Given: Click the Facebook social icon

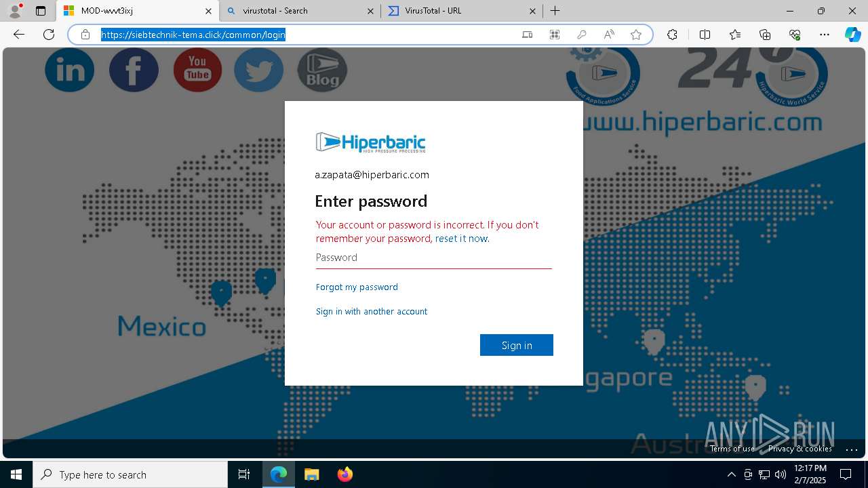Looking at the screenshot, I should (x=134, y=69).
